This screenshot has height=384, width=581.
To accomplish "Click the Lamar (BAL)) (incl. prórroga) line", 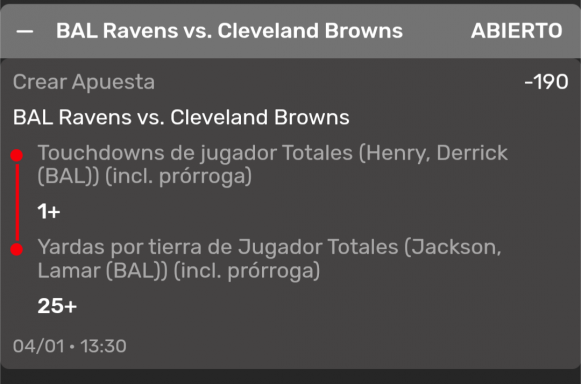I will tap(179, 271).
